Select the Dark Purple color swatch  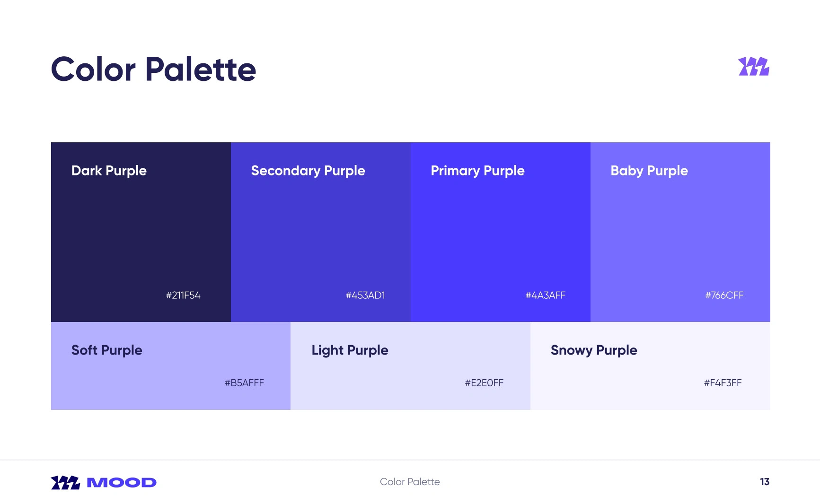tap(141, 232)
